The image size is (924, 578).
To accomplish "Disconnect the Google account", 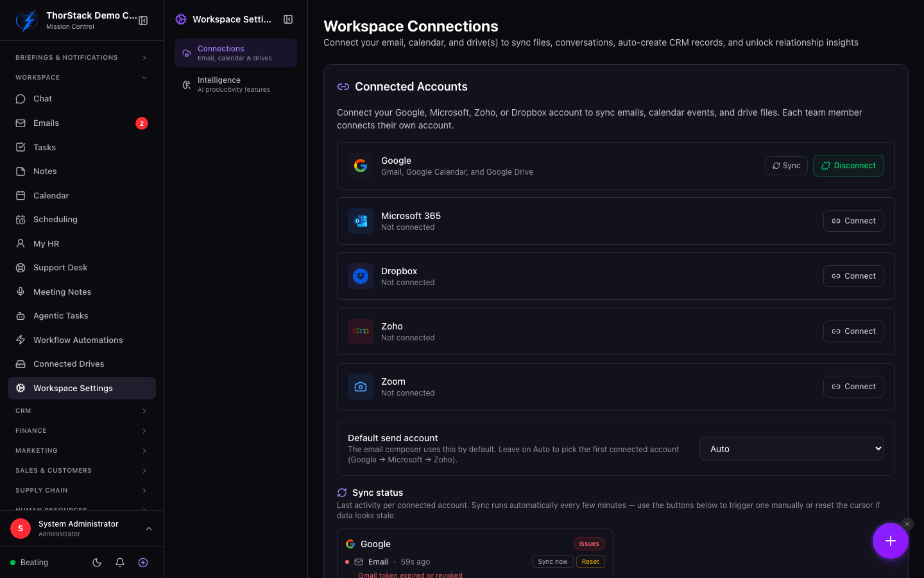I will [848, 166].
